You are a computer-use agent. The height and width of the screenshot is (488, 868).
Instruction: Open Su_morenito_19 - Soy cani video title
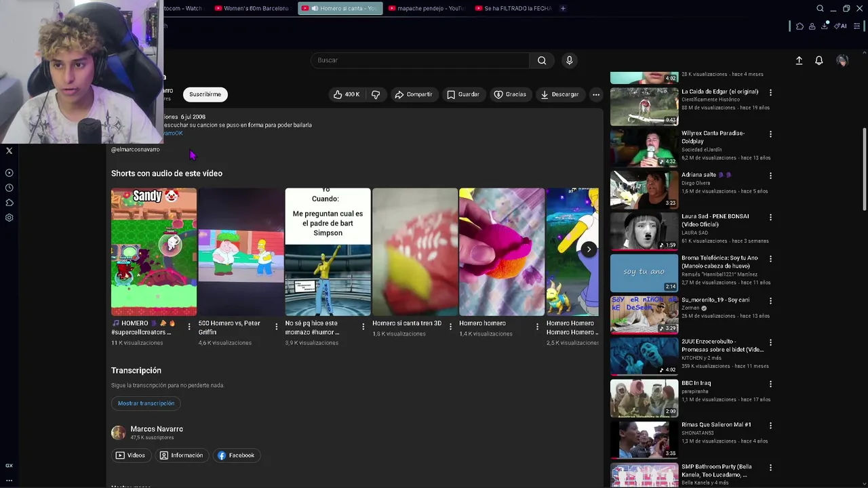point(715,300)
